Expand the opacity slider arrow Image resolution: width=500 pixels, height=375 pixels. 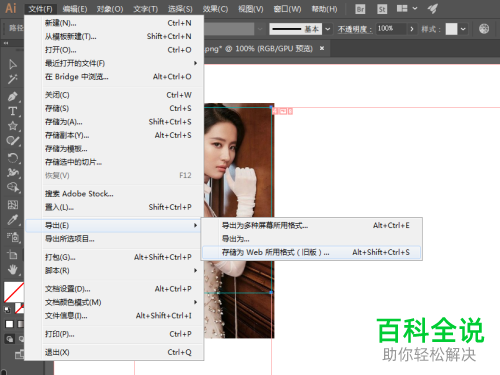click(x=412, y=29)
